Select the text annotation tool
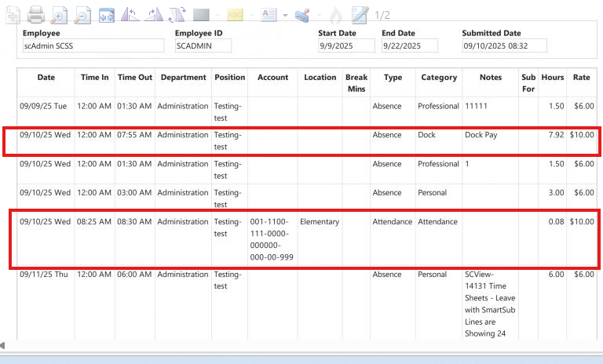 269,15
